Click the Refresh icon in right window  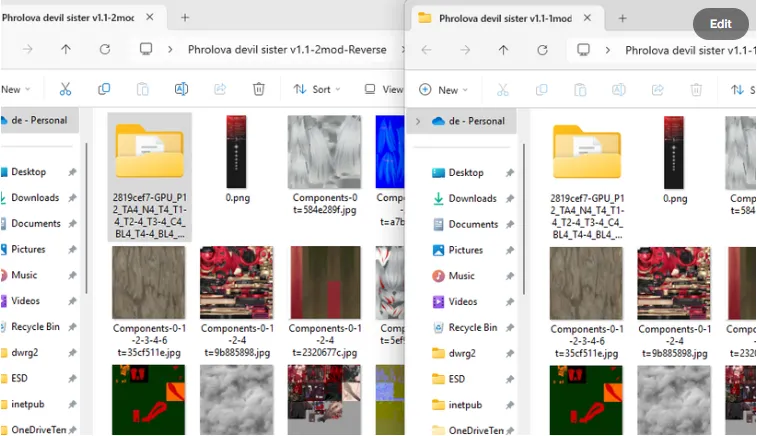coord(542,49)
